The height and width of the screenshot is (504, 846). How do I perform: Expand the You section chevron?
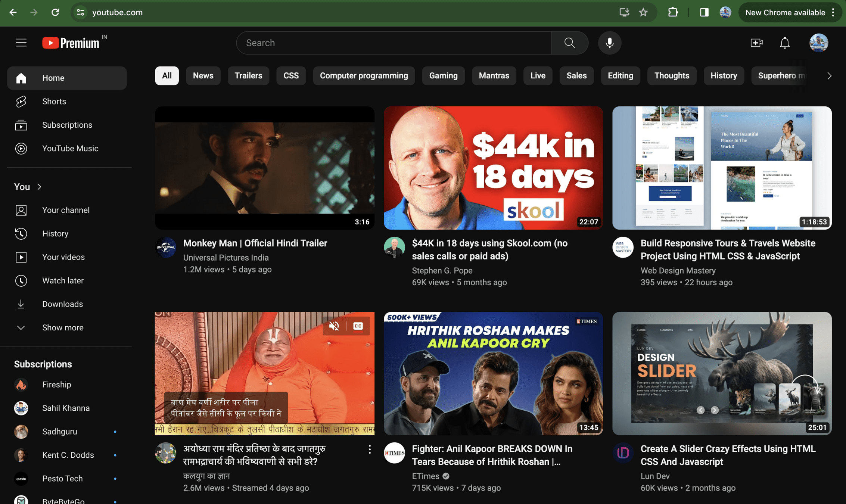39,187
